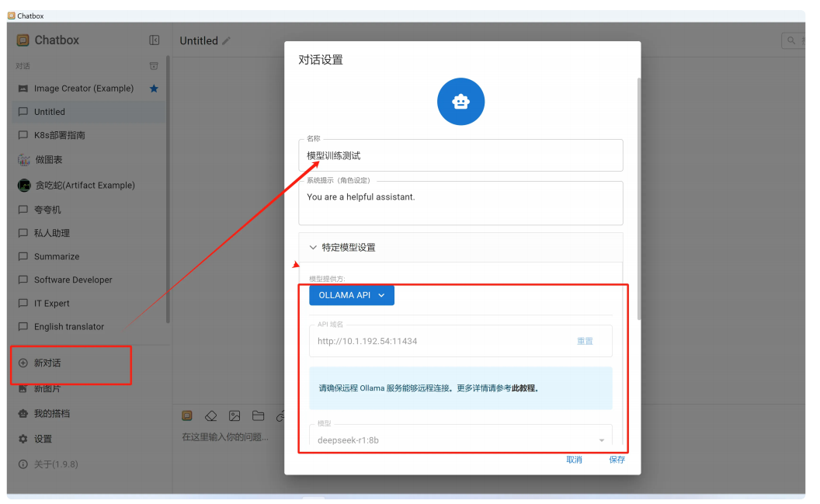Click the 名称 name input field

click(460, 155)
